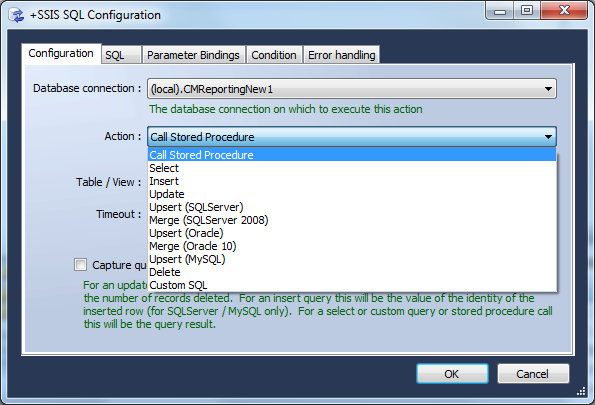The height and width of the screenshot is (405, 595).
Task: Minimize the SSIS SQL Configuration window
Action: [x=500, y=11]
